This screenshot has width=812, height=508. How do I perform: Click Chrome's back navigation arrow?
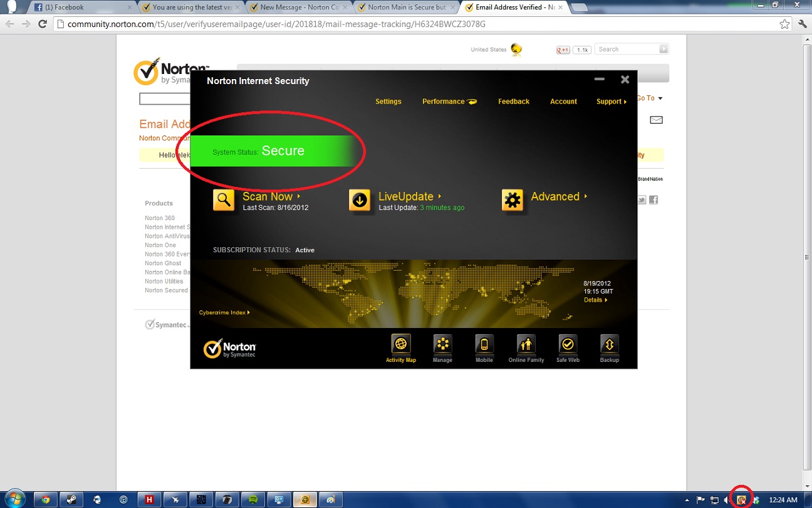click(9, 24)
